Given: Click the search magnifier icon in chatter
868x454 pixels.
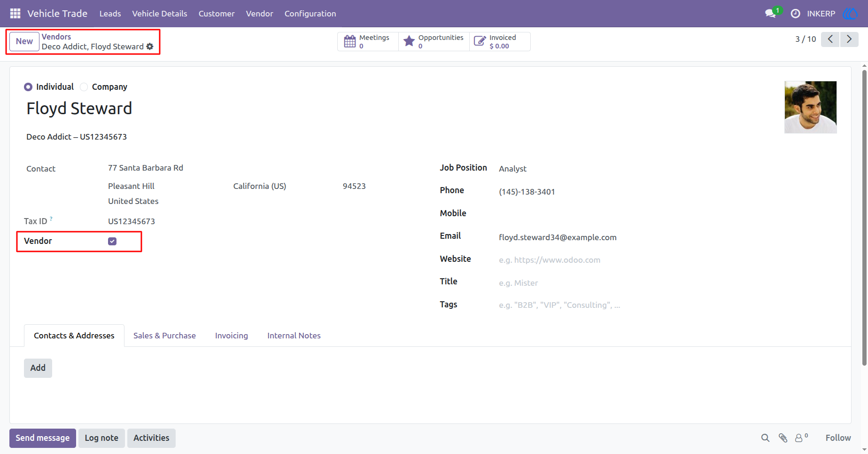Looking at the screenshot, I should (x=765, y=438).
